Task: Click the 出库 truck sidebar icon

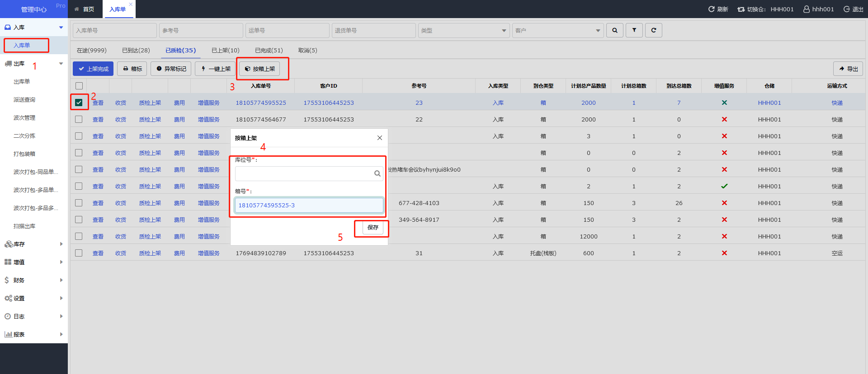Action: click(x=8, y=63)
